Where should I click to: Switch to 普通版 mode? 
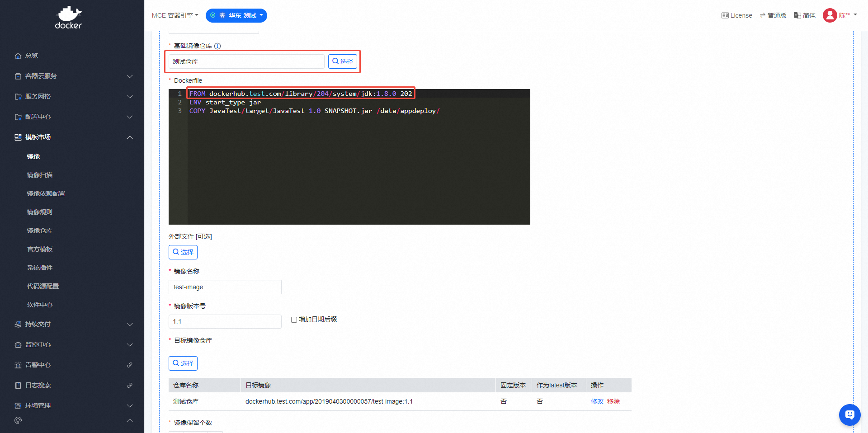point(773,15)
